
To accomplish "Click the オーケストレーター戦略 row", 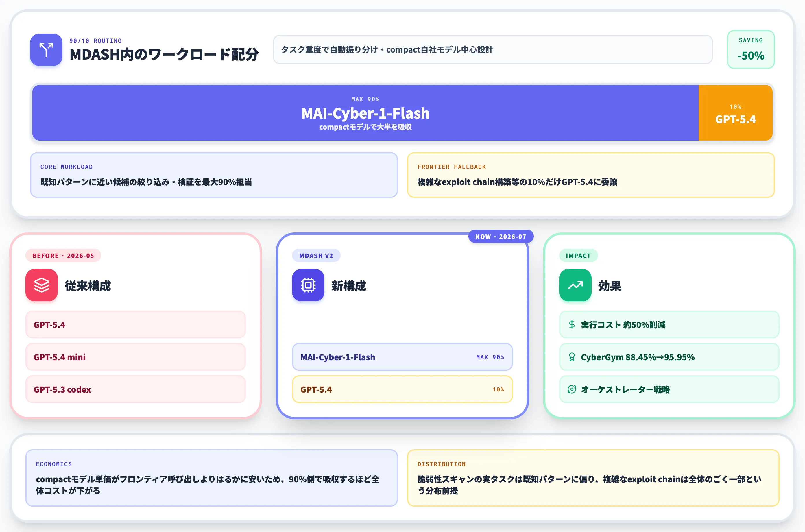I will pyautogui.click(x=669, y=389).
